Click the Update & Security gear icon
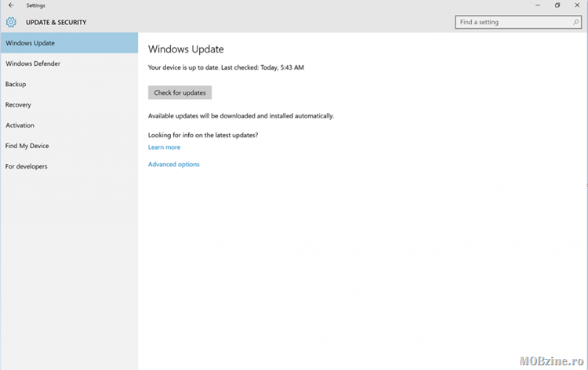588x370 pixels. (x=11, y=22)
